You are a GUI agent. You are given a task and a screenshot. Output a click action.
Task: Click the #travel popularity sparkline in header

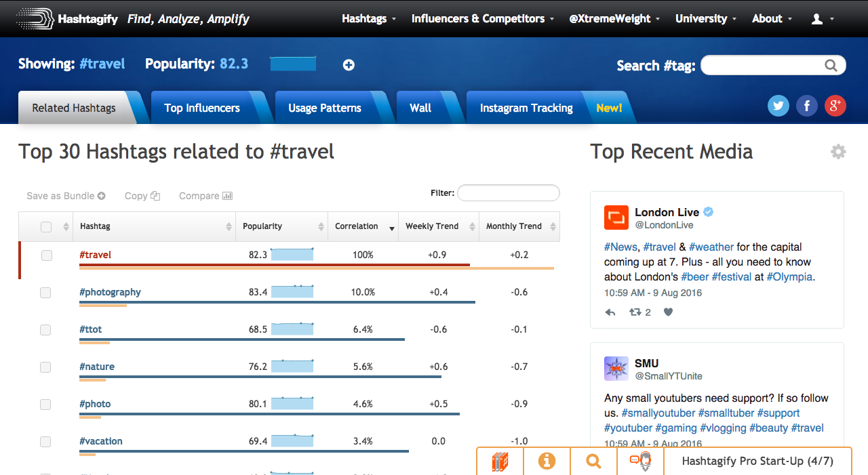coord(293,64)
